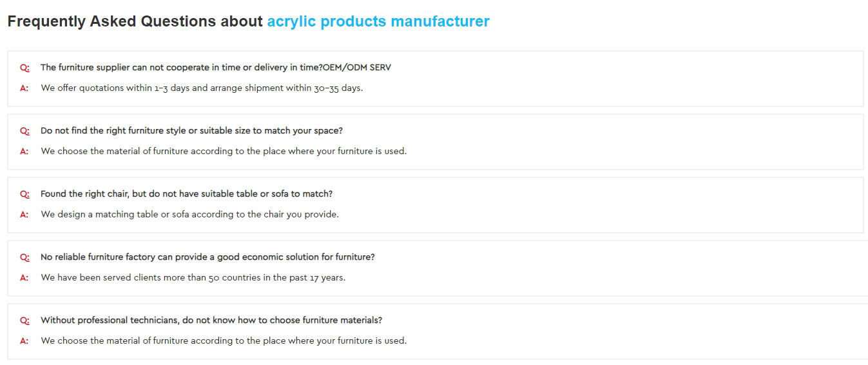Click the Q: marker beside 'Found the right chair'
The width and height of the screenshot is (868, 365).
(x=24, y=194)
